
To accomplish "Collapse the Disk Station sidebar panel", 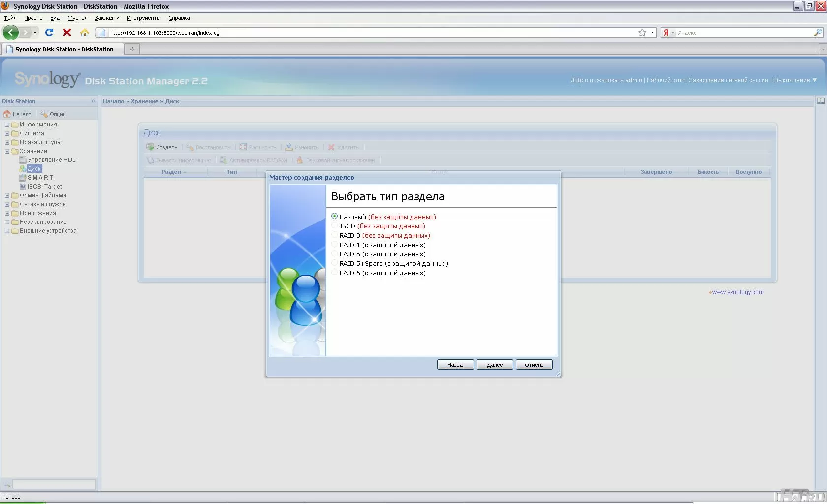I will tap(93, 101).
